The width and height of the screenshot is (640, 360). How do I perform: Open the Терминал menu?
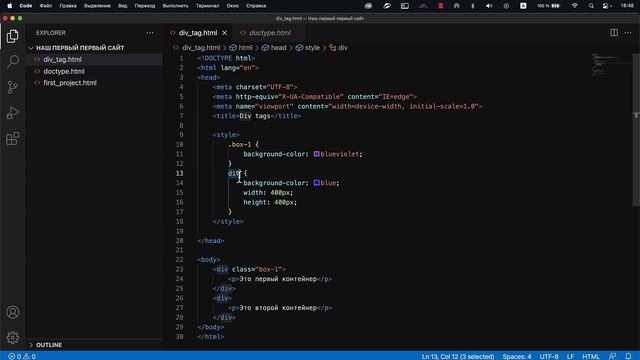pos(207,6)
